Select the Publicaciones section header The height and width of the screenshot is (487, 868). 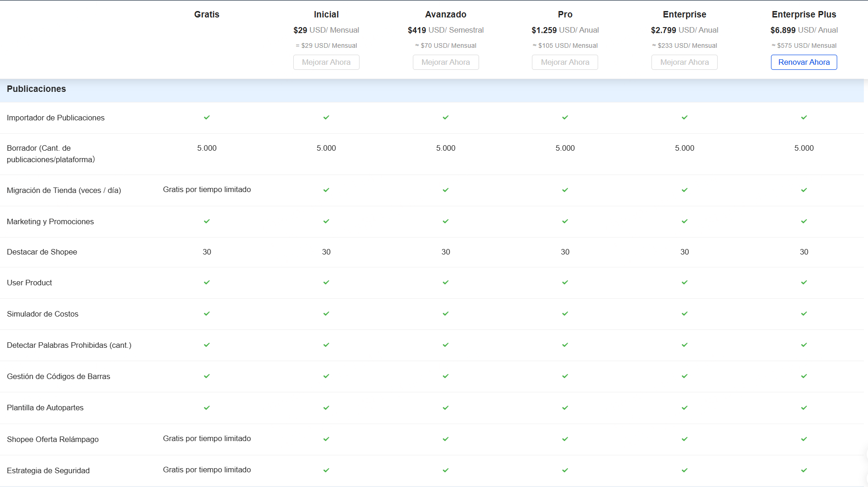point(36,89)
